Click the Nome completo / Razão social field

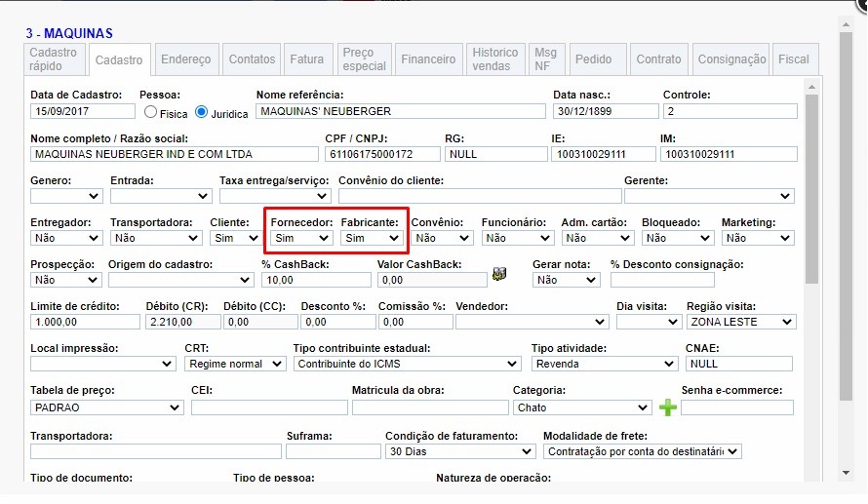click(175, 154)
